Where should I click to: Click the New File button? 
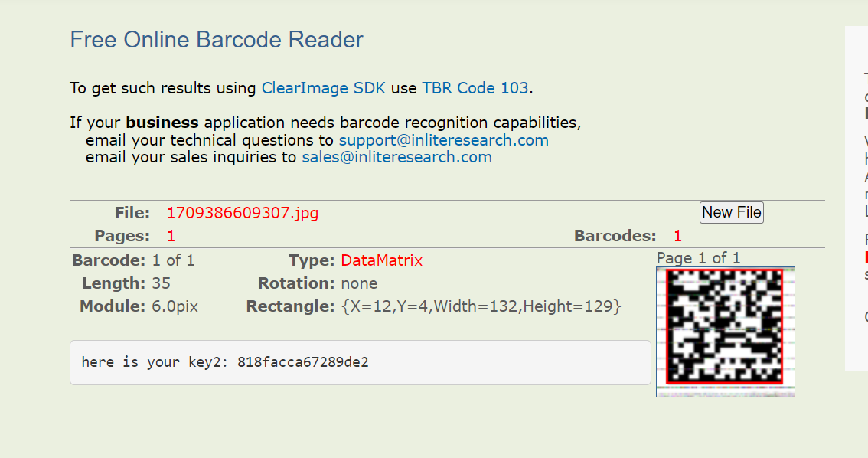[x=731, y=213]
